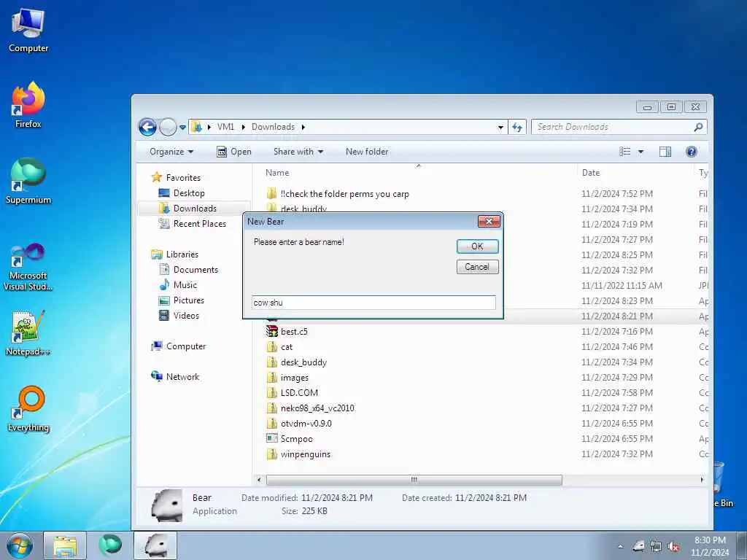This screenshot has width=747, height=560.
Task: Show hidden tray icons arrow
Action: point(620,547)
